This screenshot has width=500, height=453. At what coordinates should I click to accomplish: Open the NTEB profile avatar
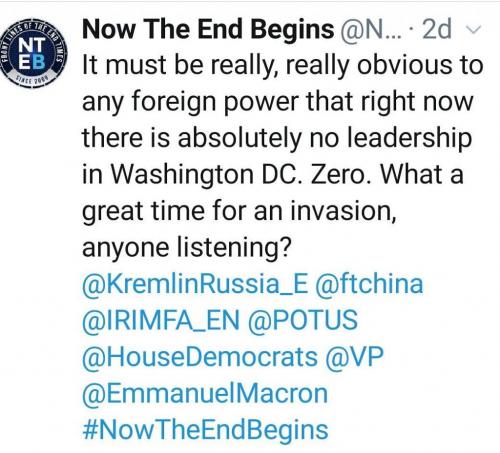(x=33, y=53)
